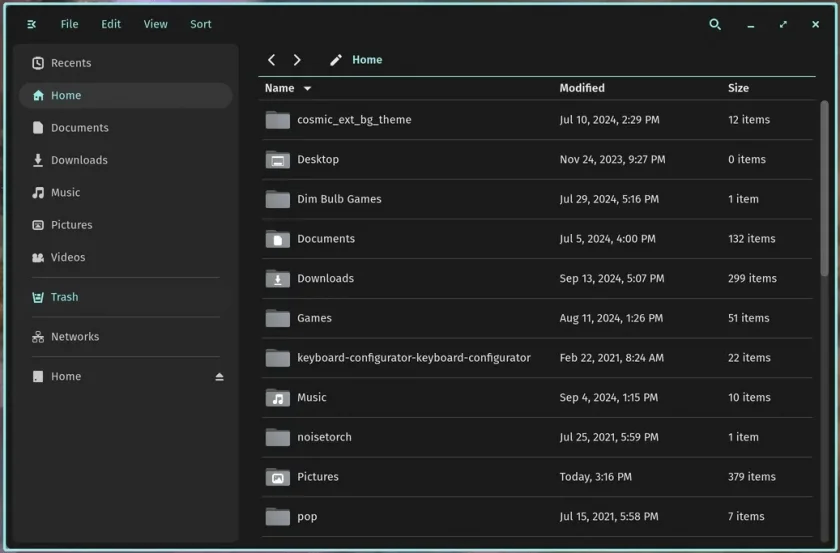Open the File menu
The height and width of the screenshot is (553, 840).
point(69,24)
